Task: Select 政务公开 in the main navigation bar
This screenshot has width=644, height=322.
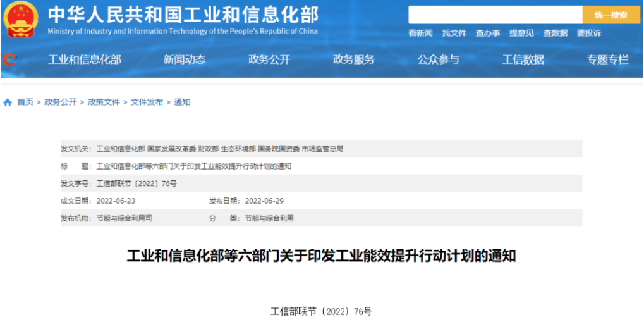Action: tap(269, 59)
